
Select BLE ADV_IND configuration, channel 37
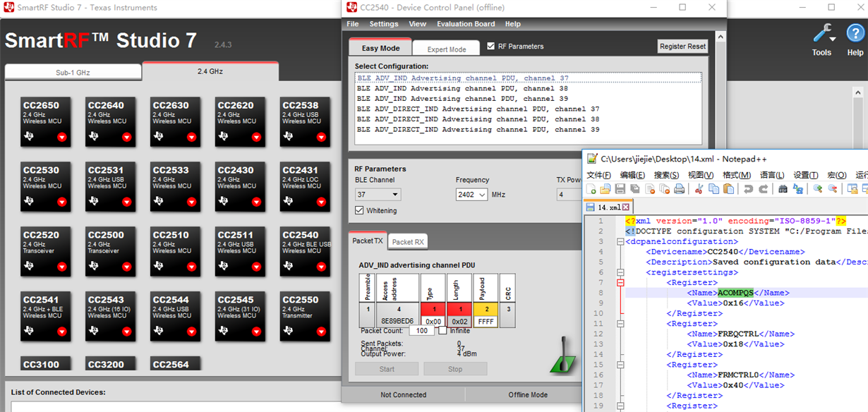point(462,78)
